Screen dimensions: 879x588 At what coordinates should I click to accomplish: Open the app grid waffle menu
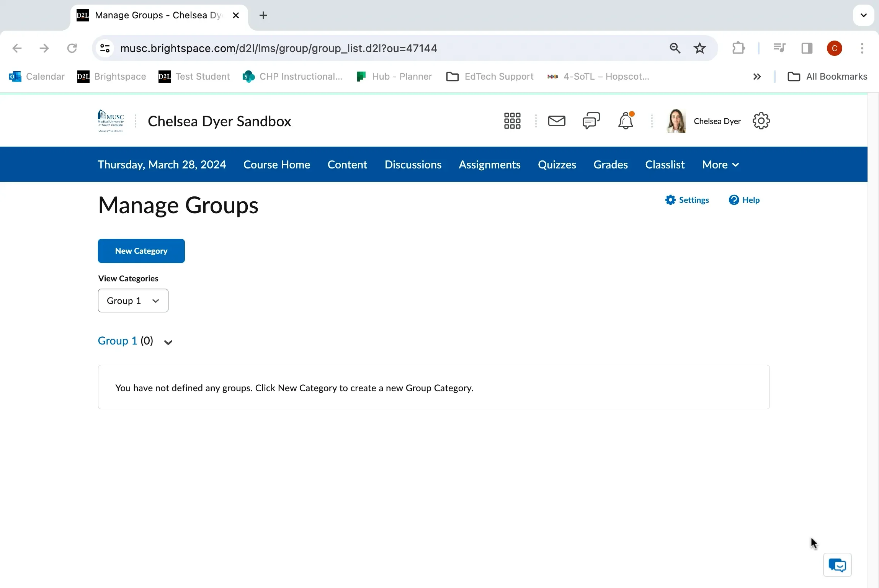pyautogui.click(x=512, y=121)
